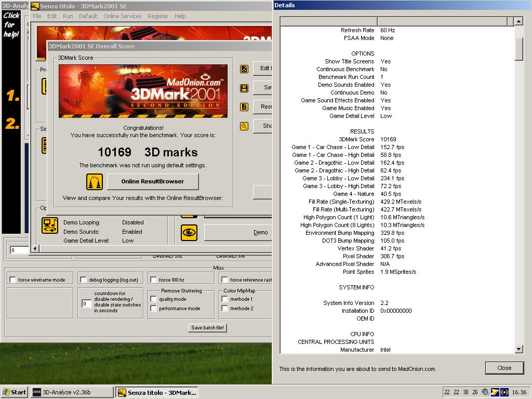Select 'Game 3 - Lobby - Low Detail' row

[x=397, y=178]
